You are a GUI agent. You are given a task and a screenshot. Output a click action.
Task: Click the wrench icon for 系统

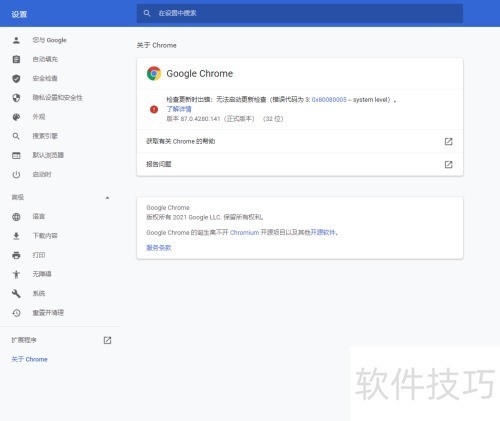(16, 294)
